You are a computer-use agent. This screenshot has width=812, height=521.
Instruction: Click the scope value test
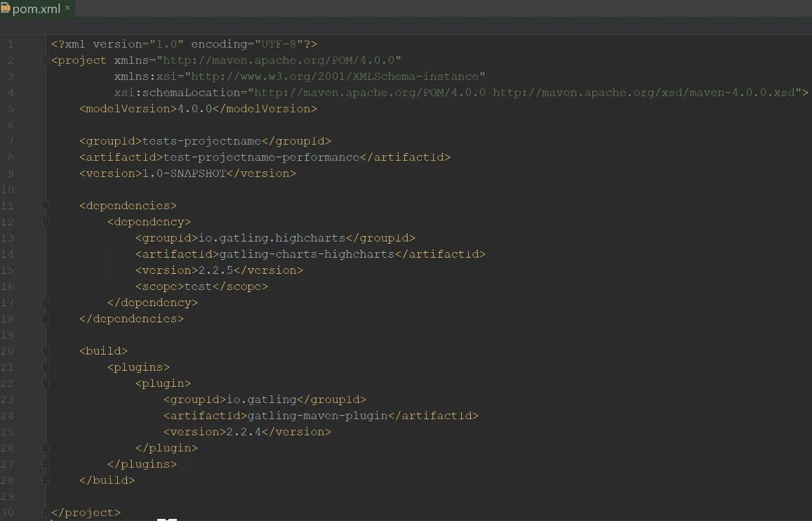pos(199,286)
